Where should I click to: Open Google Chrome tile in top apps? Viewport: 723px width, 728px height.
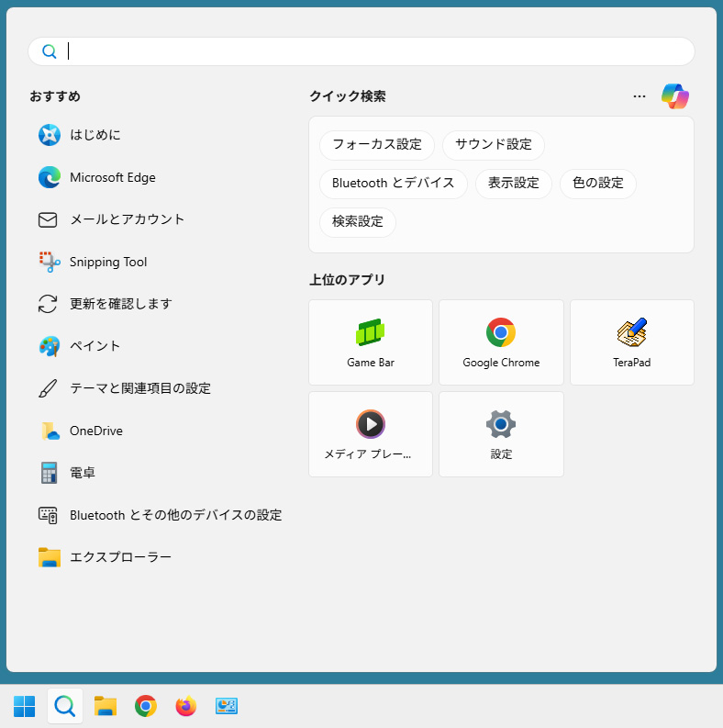pos(501,342)
